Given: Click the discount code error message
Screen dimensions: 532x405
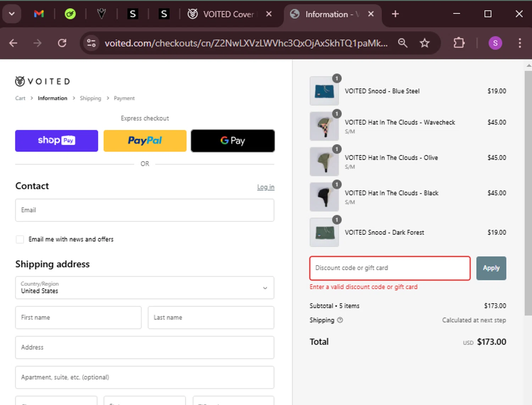Looking at the screenshot, I should point(364,287).
